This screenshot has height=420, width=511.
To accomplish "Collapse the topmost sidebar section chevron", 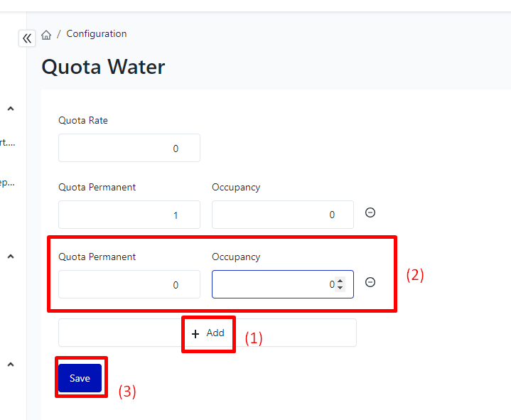I will 11,109.
